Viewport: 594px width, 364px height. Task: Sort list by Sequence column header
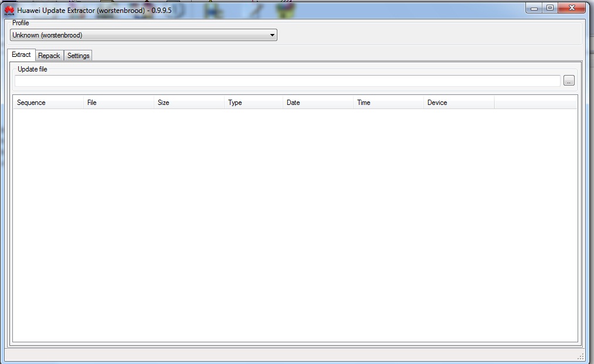(49, 102)
